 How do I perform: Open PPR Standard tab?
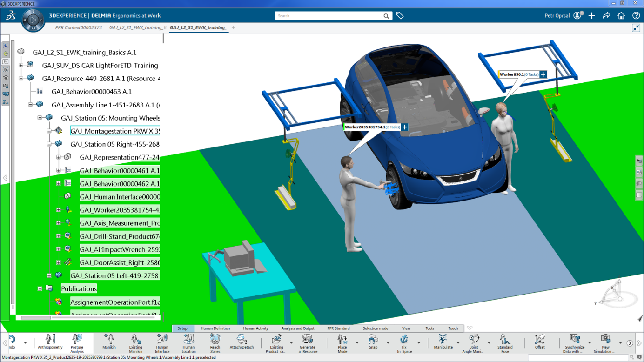[338, 328]
